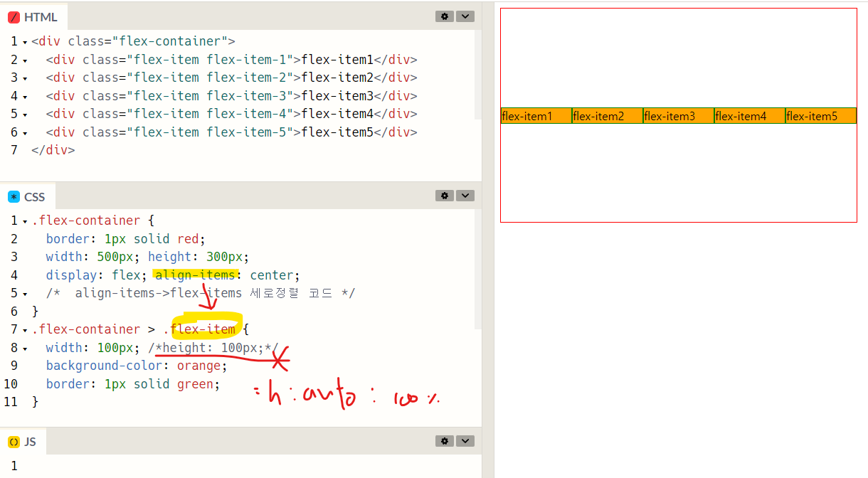Click 'background-color: orange;' line
The image size is (868, 478).
137,366
